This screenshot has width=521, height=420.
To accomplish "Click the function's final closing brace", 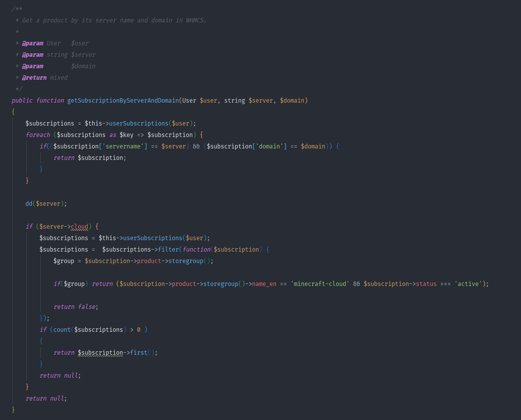I will pyautogui.click(x=13, y=410).
